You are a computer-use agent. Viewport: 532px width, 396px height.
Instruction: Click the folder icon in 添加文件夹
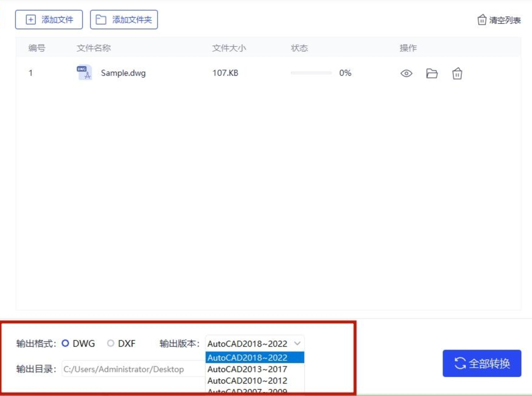(x=101, y=20)
